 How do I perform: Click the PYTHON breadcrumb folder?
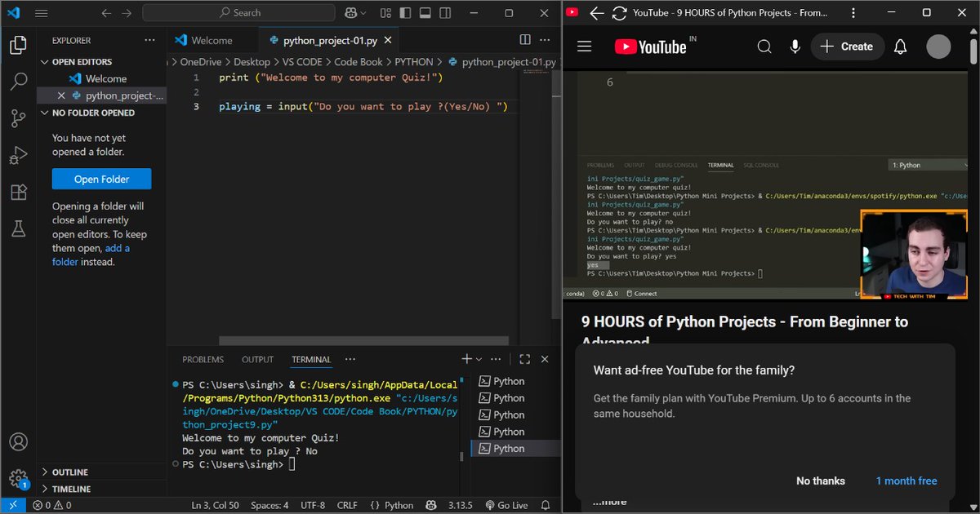(x=414, y=61)
